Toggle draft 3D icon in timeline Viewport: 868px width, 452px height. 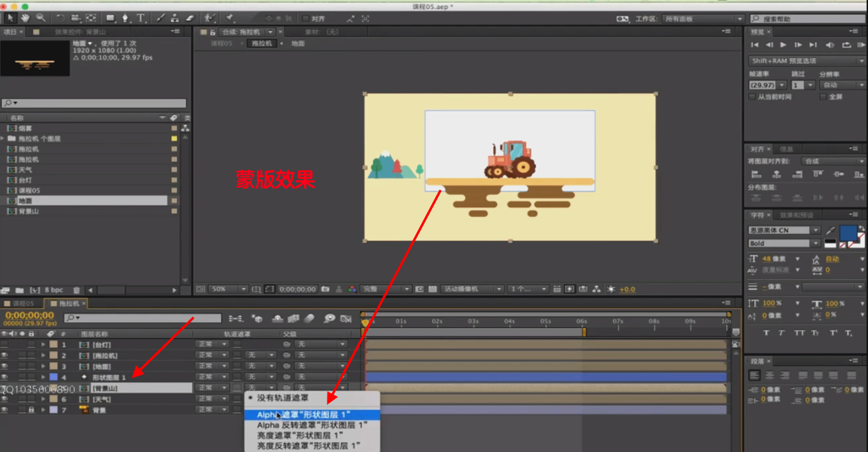pyautogui.click(x=257, y=319)
